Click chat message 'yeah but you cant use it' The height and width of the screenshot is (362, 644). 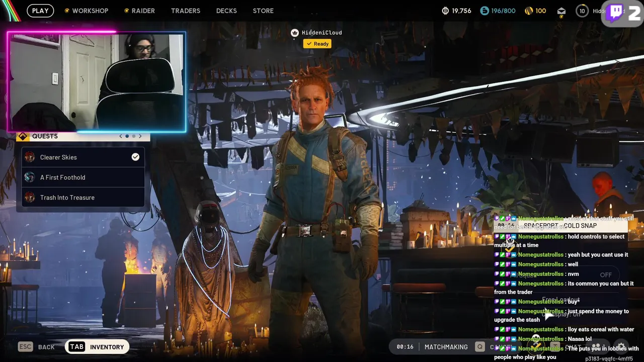561,255
